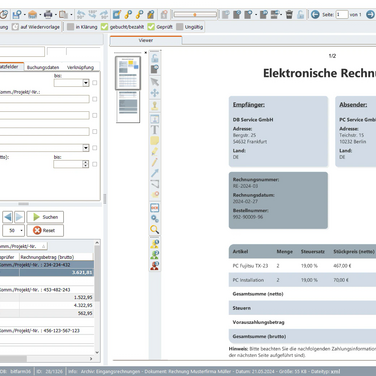Select the group row 'Comm./Projekt/-Nr. : 453-482-243'
The width and height of the screenshot is (376, 376).
47,290
